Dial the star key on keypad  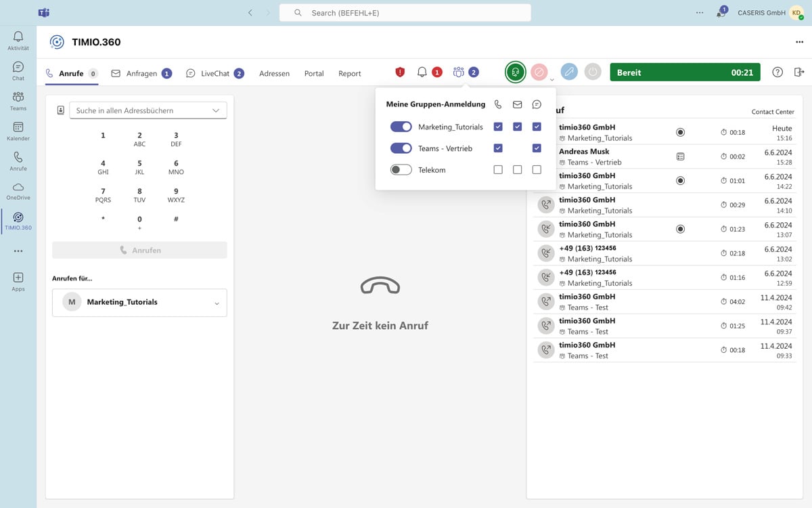coord(103,219)
